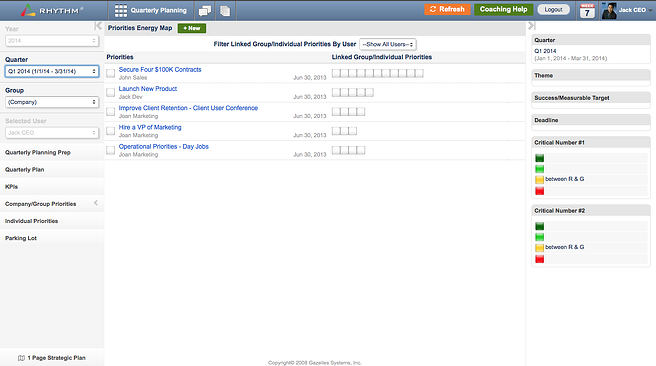The height and width of the screenshot is (366, 656).
Task: Open the Quarterly Planning grid menu icon
Action: coord(120,10)
